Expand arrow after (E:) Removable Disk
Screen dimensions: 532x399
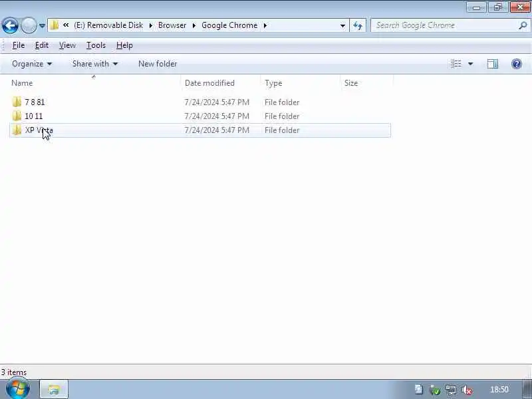click(x=151, y=25)
